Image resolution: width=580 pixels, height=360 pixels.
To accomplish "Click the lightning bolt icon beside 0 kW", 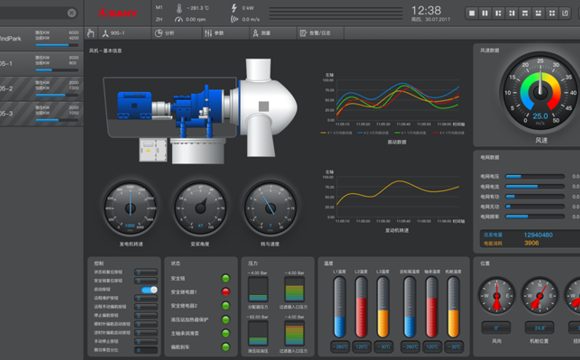I will pyautogui.click(x=234, y=8).
